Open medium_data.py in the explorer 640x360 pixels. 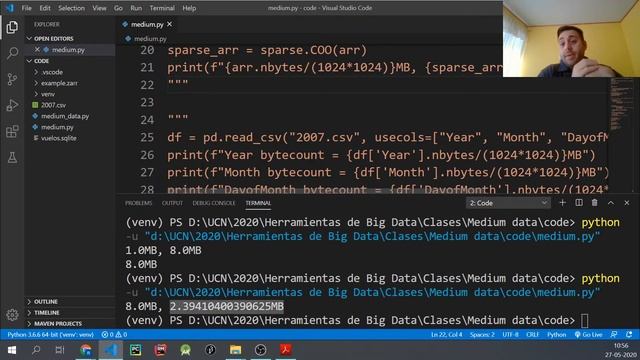(x=69, y=116)
